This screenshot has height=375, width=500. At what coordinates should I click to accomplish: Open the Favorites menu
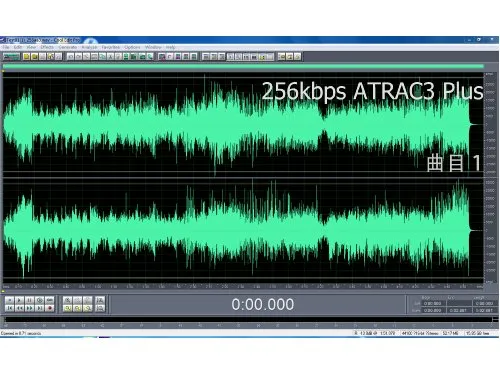tap(111, 47)
